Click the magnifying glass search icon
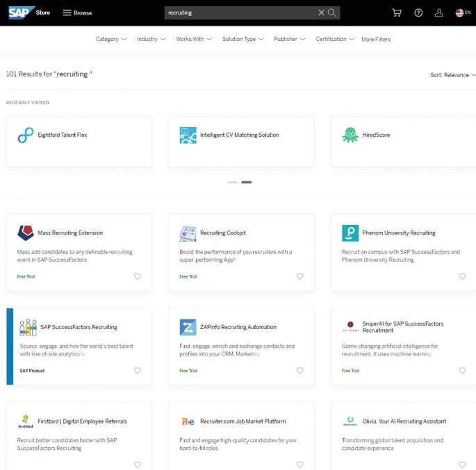476x470 pixels. [x=331, y=12]
